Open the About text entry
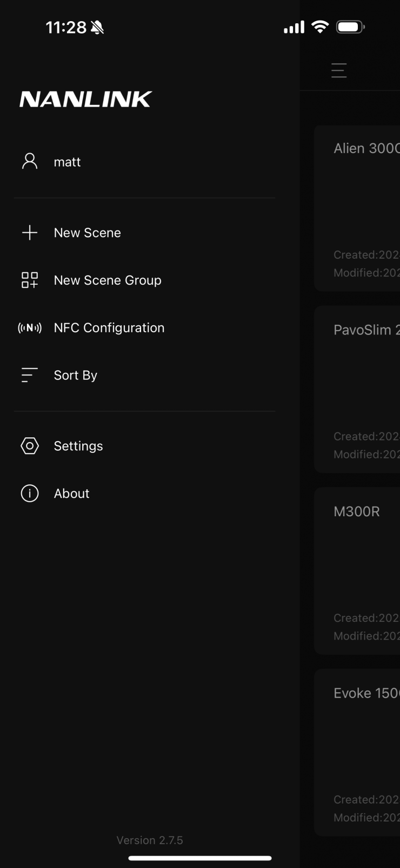This screenshot has height=868, width=400. pos(71,494)
